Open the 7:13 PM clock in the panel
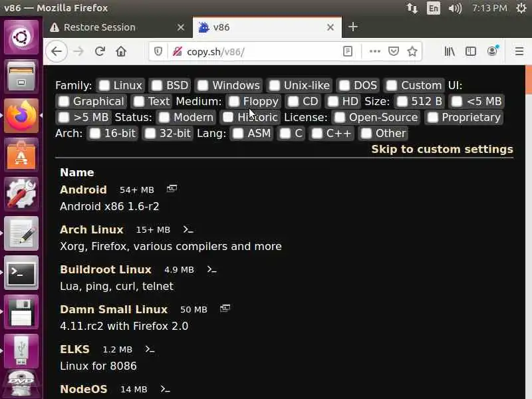Screen dimensions: 532x399 point(489,8)
